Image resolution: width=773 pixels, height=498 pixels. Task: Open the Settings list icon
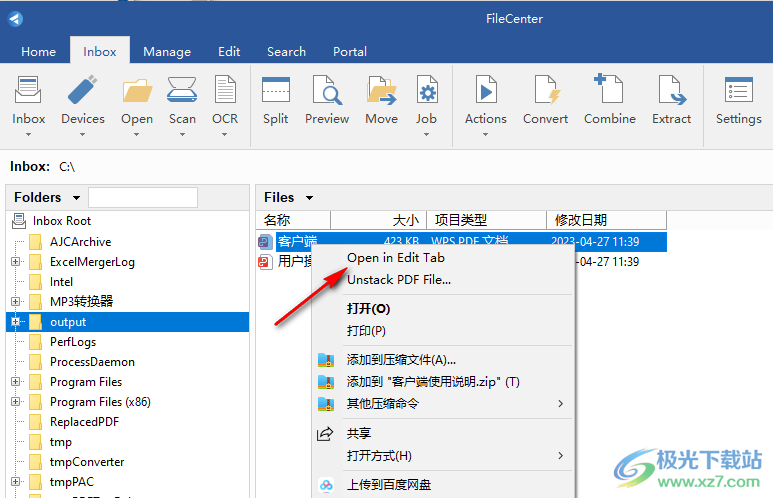[x=738, y=90]
